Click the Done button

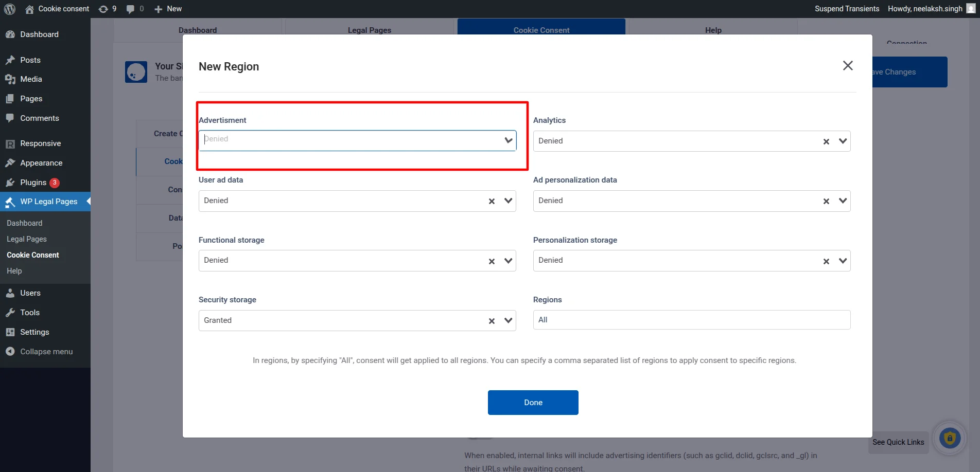coord(533,403)
